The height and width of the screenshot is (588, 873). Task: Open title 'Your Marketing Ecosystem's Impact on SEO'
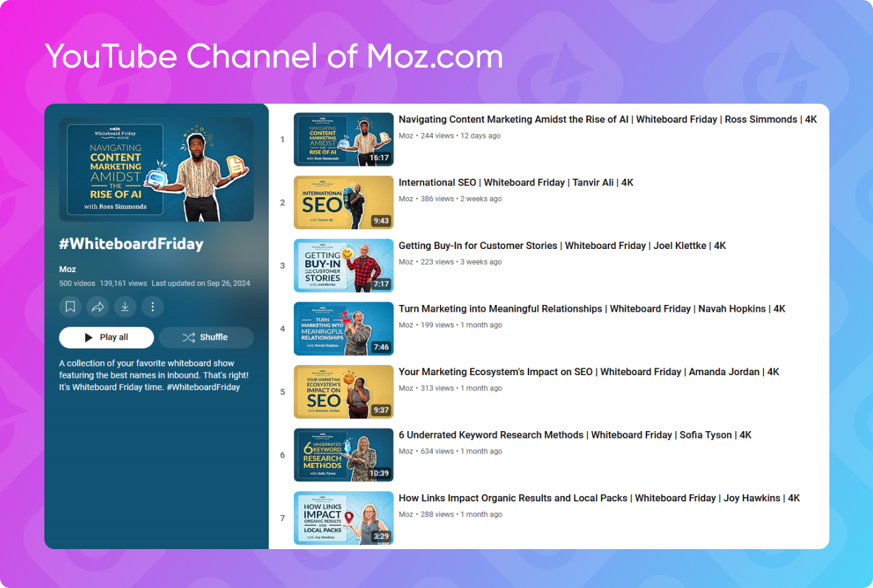click(589, 372)
